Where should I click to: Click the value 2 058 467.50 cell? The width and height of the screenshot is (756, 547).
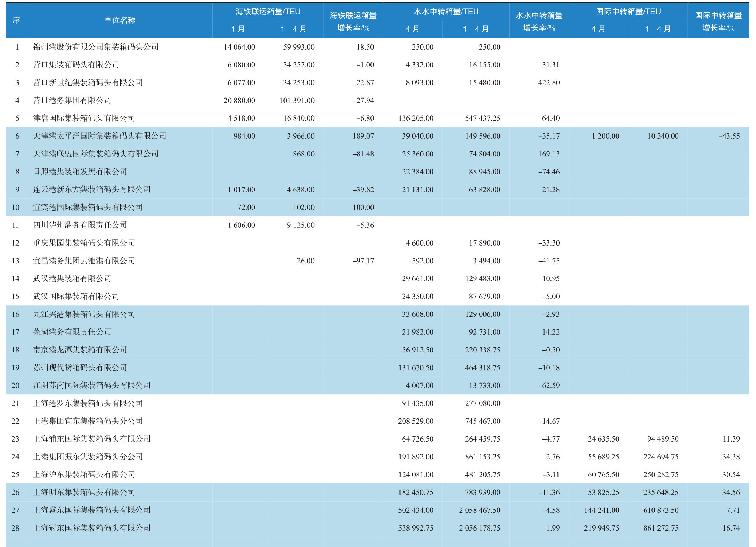coord(480,510)
